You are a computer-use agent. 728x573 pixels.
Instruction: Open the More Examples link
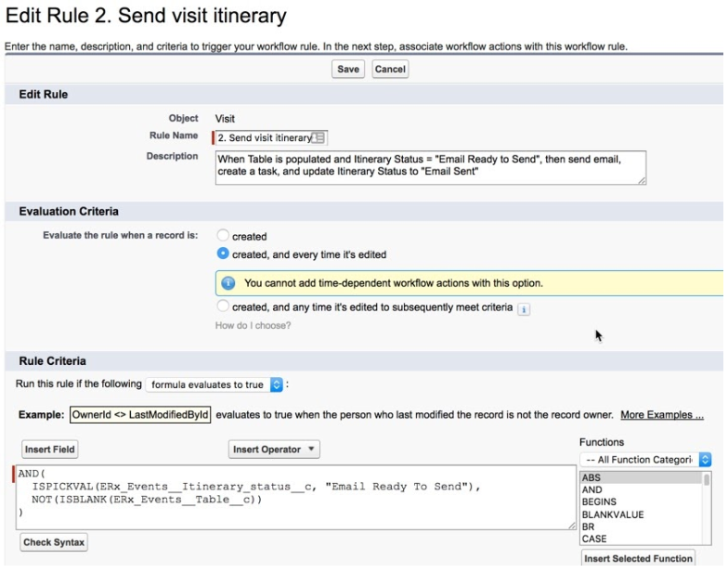click(661, 414)
